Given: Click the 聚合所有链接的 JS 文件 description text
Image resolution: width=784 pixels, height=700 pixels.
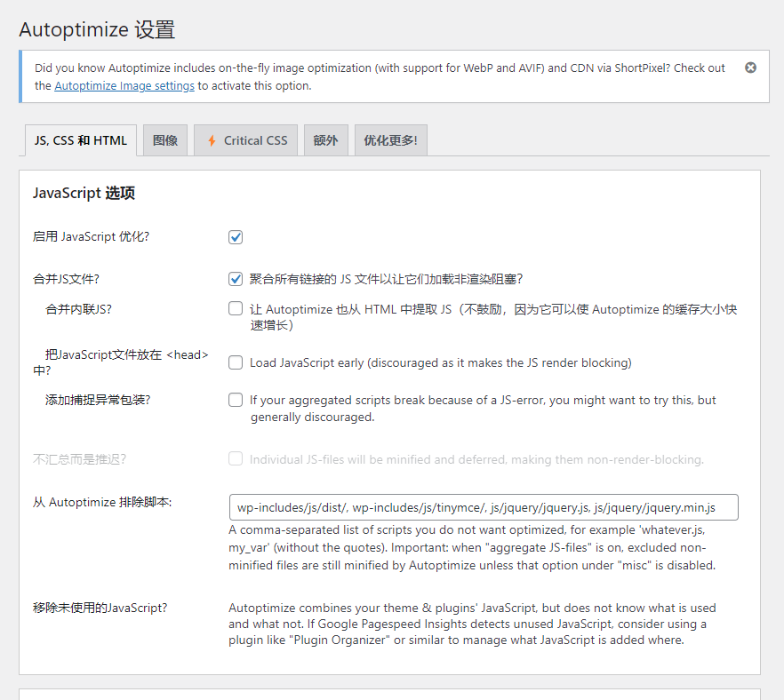Looking at the screenshot, I should [392, 279].
